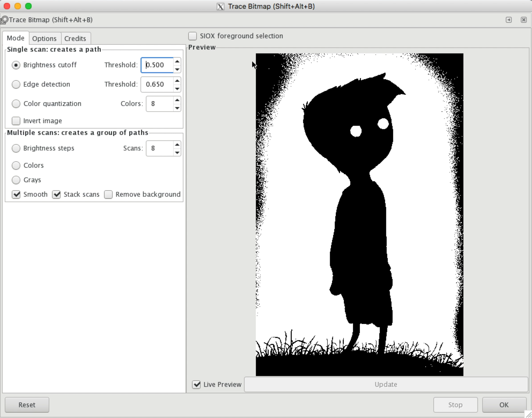Click the silhouette preview image
532x418 pixels.
click(359, 215)
